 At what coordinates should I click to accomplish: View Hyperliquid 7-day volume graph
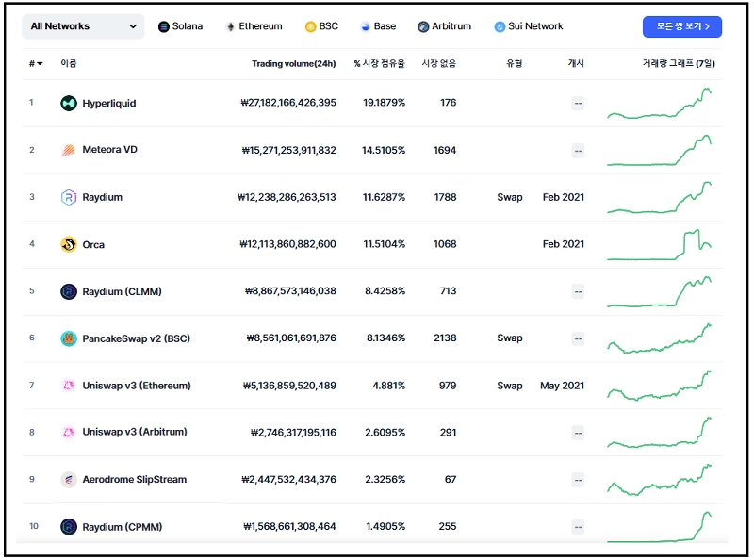pos(659,103)
